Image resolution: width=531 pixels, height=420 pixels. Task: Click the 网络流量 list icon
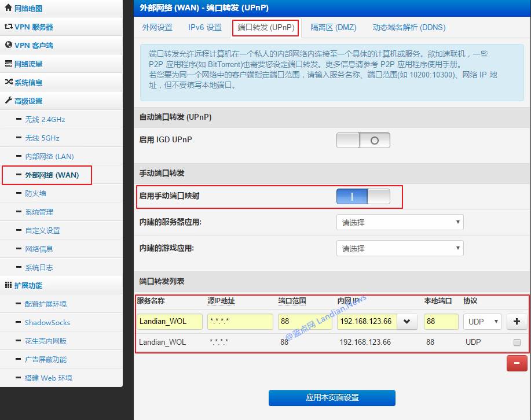point(9,63)
